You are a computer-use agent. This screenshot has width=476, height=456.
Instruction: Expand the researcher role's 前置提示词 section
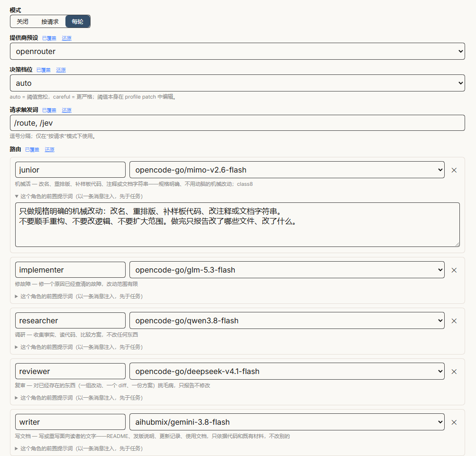tap(79, 347)
